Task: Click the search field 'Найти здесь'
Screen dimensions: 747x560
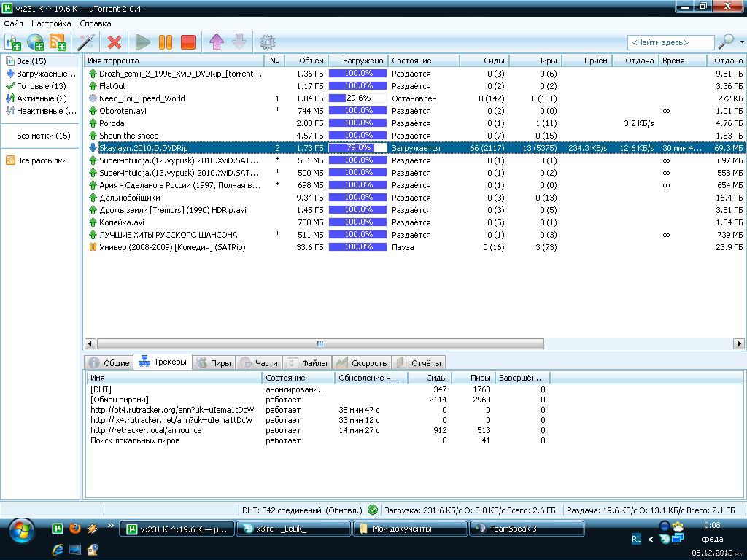Action: (671, 42)
